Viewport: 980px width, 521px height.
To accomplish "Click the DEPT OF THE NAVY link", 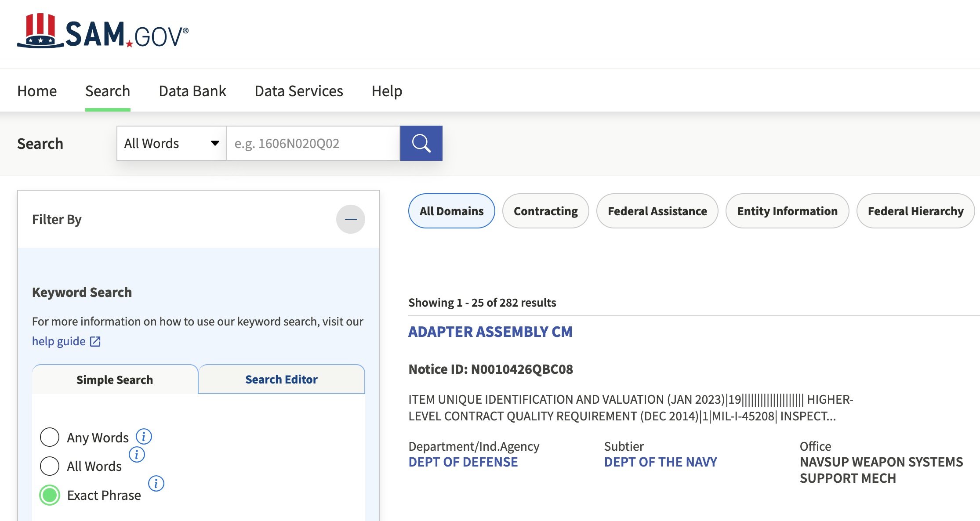I will 660,462.
